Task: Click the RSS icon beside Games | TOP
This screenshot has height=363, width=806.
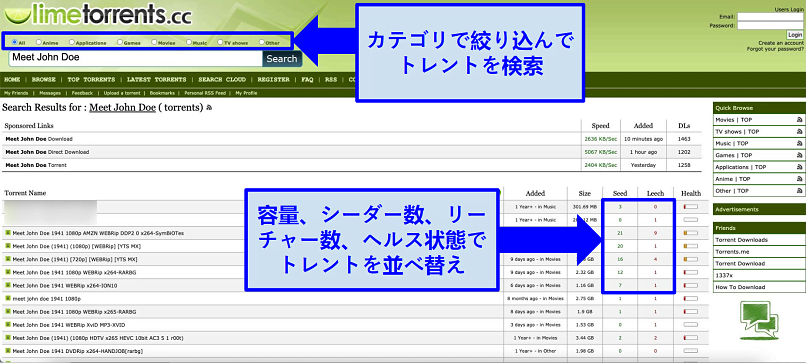Action: point(799,155)
